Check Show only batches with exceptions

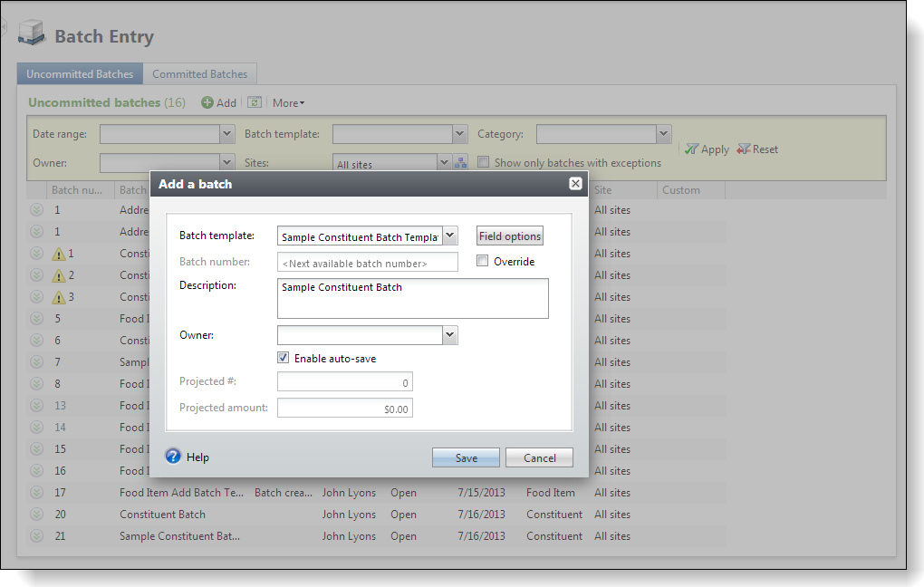[483, 162]
